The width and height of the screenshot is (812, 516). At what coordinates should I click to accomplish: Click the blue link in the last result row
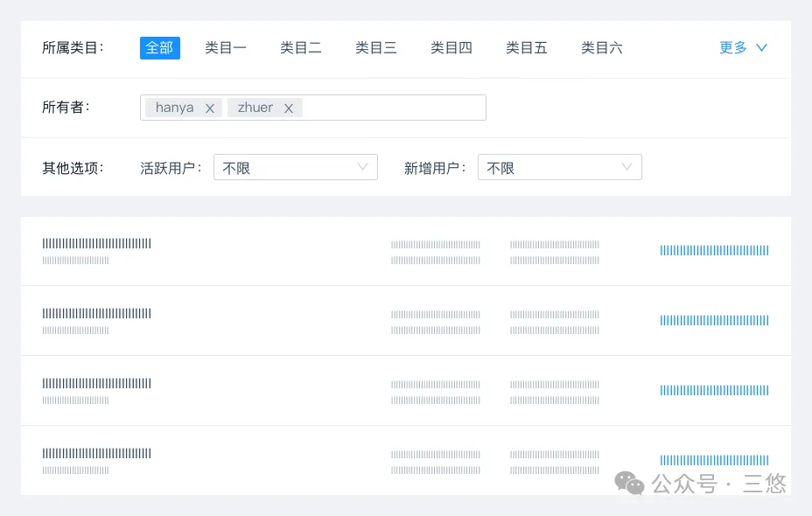pos(714,460)
